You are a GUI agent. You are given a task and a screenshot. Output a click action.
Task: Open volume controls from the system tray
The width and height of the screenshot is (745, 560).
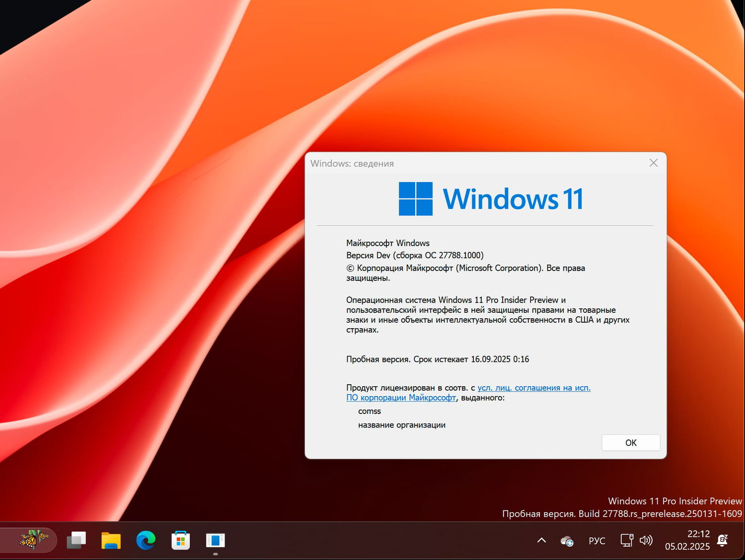coord(647,540)
